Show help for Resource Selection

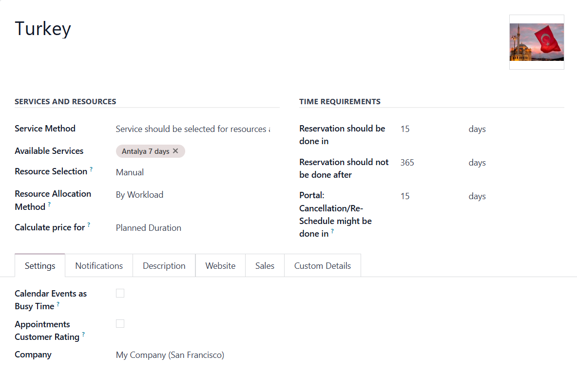click(x=91, y=169)
